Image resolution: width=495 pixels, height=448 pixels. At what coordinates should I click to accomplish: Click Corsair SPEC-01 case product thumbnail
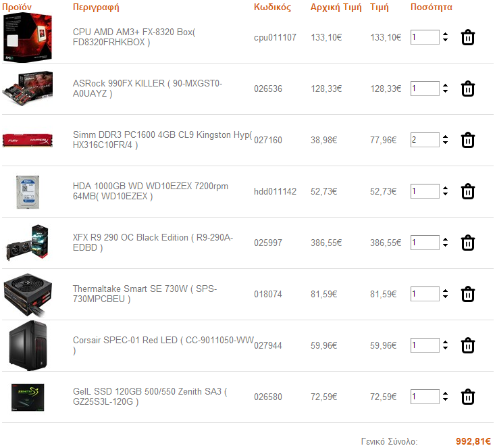point(28,346)
